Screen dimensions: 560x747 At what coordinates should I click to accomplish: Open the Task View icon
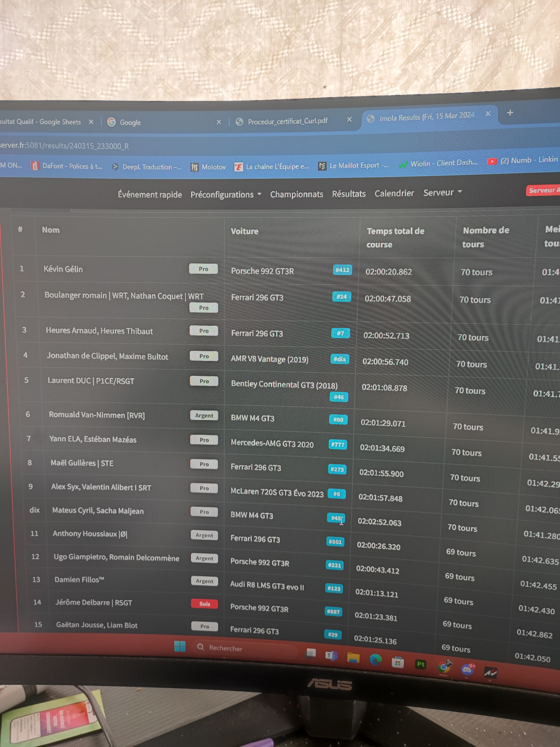coord(311,653)
